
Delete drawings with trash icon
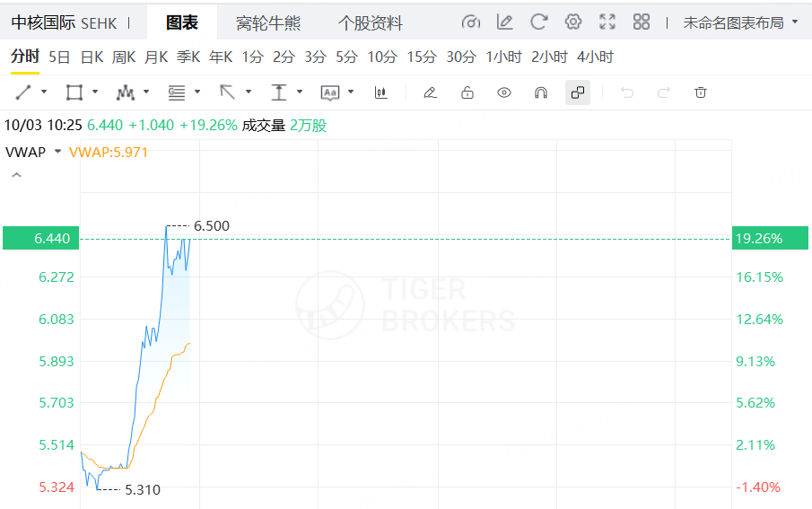pyautogui.click(x=700, y=92)
